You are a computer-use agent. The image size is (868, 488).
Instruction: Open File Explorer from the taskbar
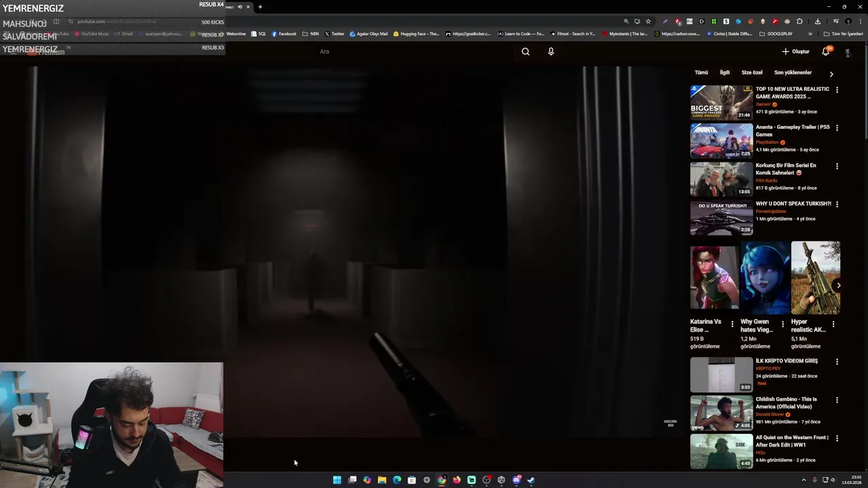click(382, 480)
